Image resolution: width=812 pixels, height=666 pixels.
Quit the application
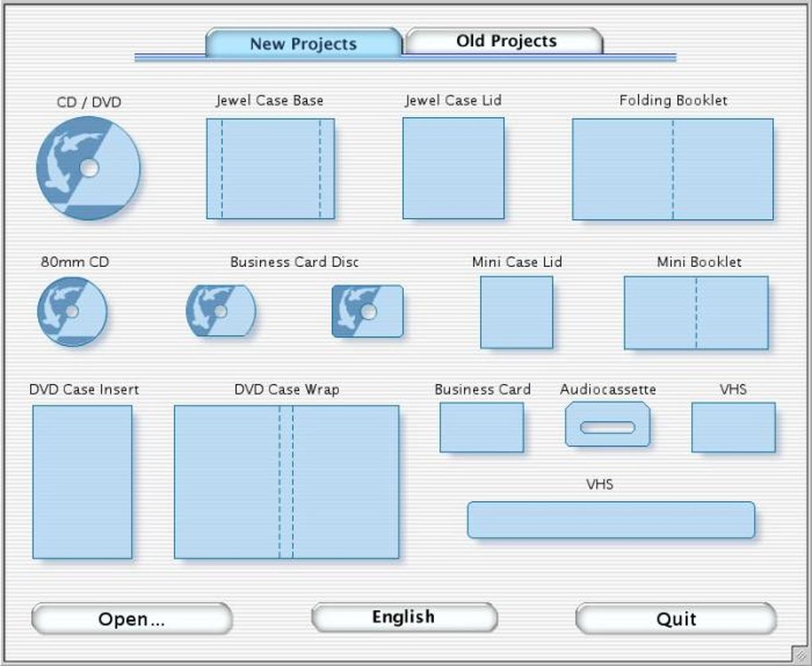point(676,618)
